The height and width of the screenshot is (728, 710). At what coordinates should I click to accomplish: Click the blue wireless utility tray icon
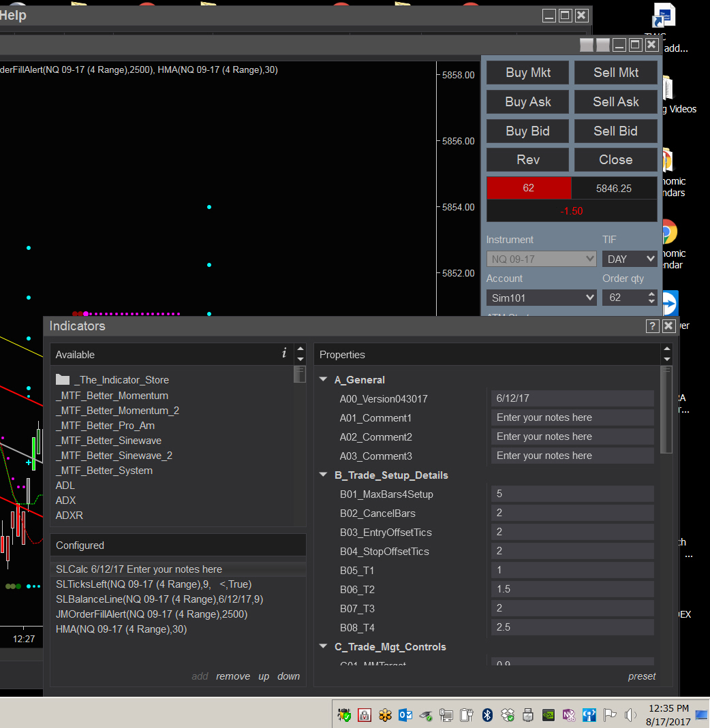[589, 715]
